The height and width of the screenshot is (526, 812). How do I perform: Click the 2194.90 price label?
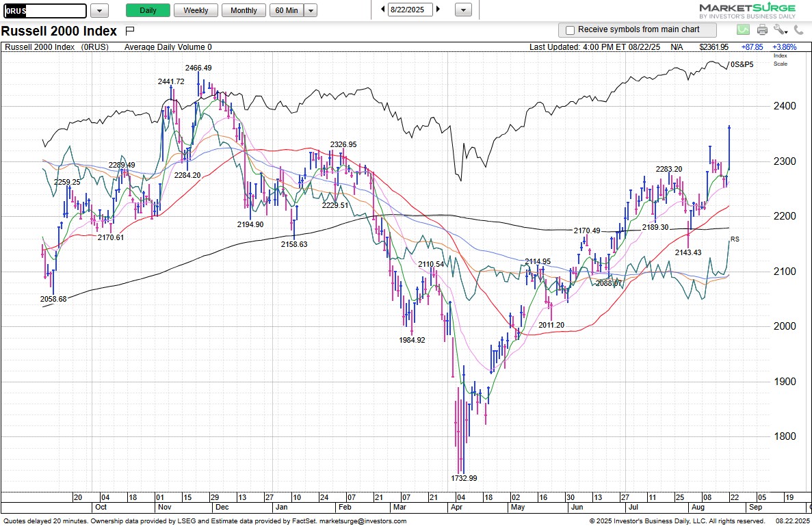coord(250,224)
